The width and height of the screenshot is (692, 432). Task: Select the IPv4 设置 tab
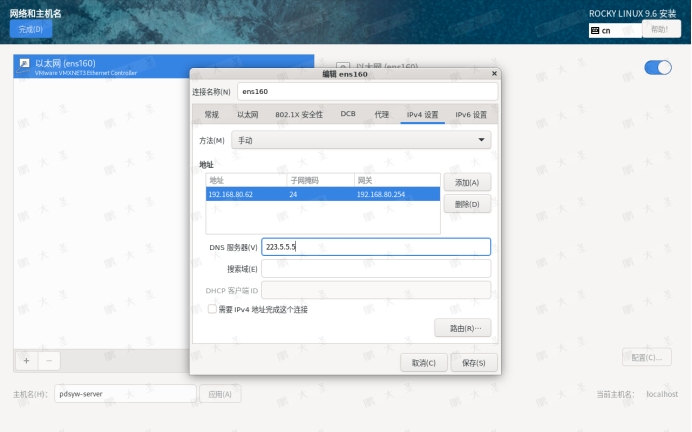[422, 114]
